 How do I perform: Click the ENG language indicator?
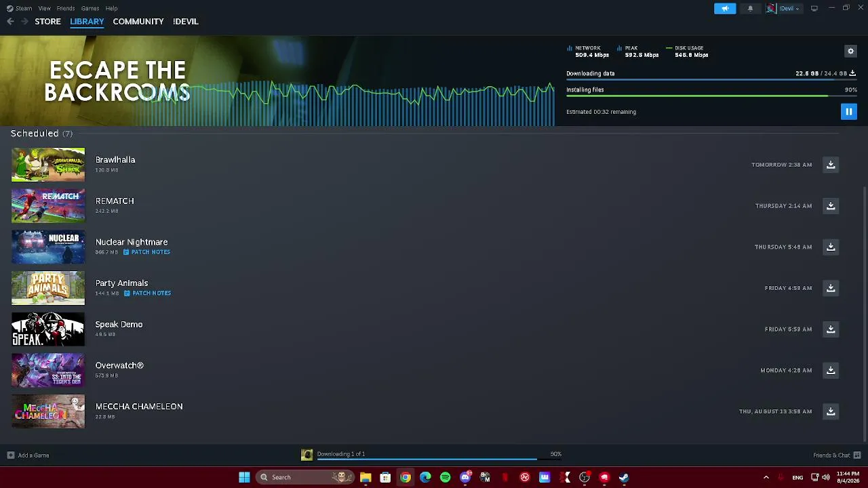click(798, 477)
